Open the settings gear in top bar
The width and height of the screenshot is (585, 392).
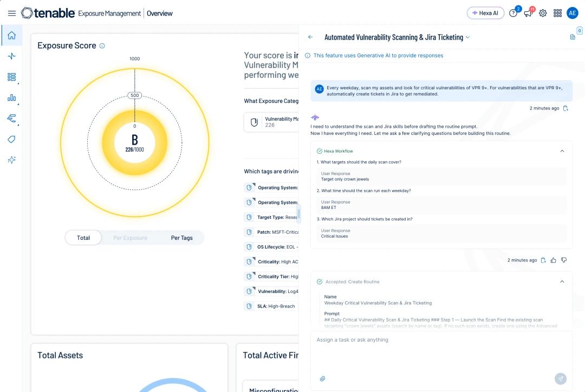tap(543, 14)
